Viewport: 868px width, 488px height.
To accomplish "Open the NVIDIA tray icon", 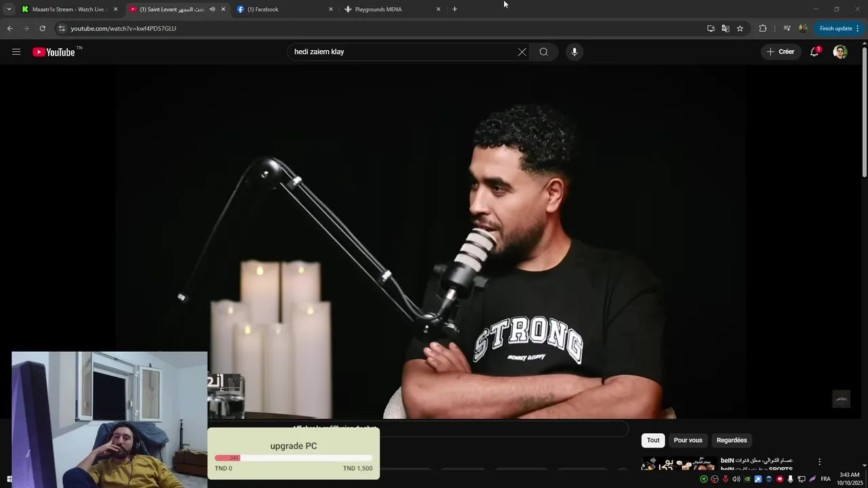I will (x=747, y=479).
